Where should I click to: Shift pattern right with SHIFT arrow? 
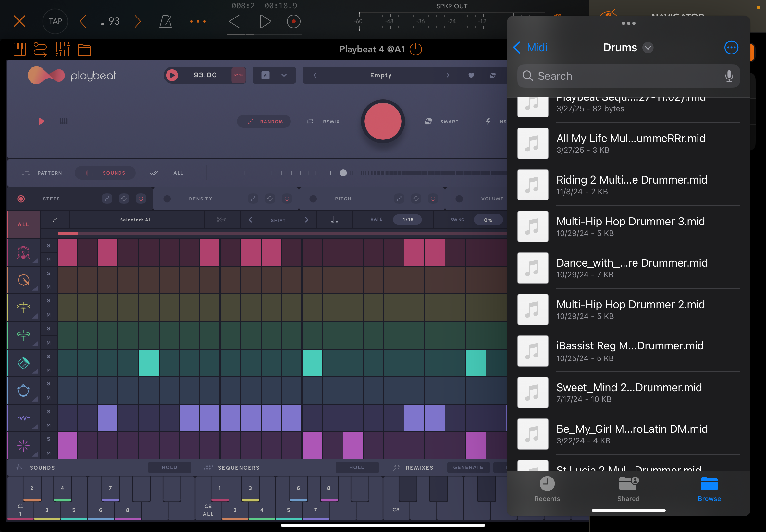click(x=306, y=220)
